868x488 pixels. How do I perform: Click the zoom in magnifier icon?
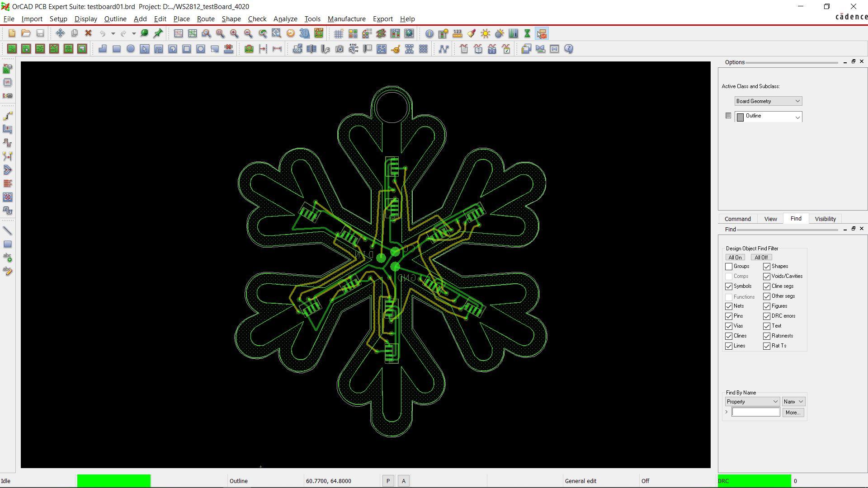pyautogui.click(x=234, y=33)
